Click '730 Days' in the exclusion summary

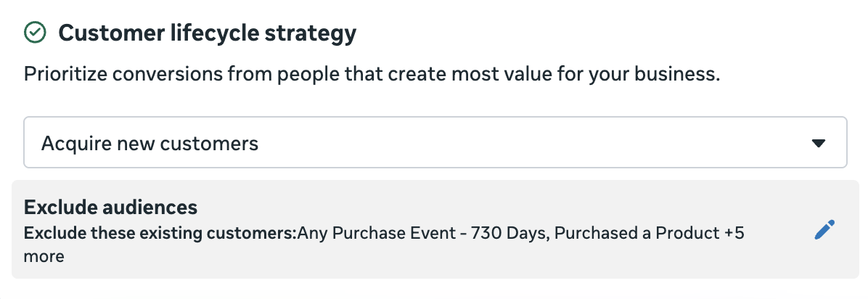pyautogui.click(x=509, y=233)
